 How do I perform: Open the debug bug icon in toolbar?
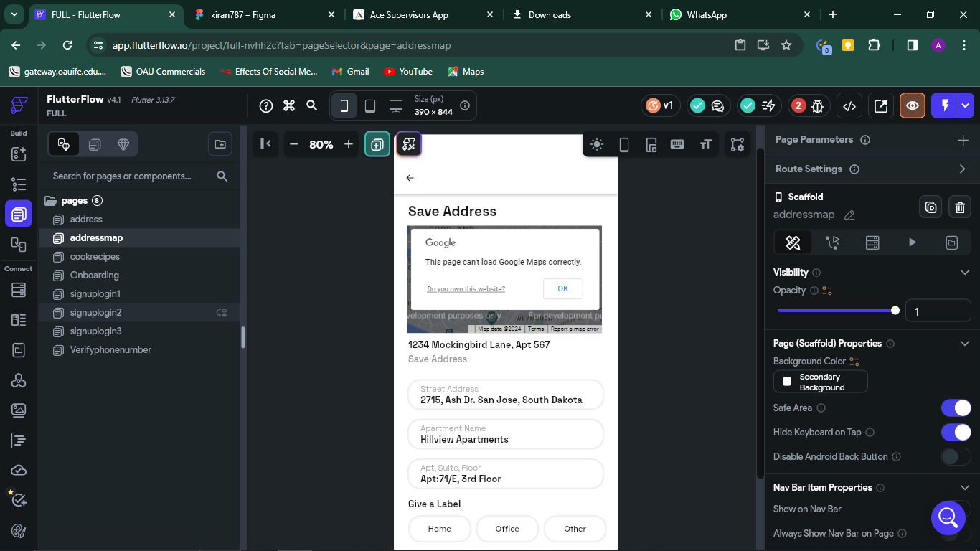817,106
